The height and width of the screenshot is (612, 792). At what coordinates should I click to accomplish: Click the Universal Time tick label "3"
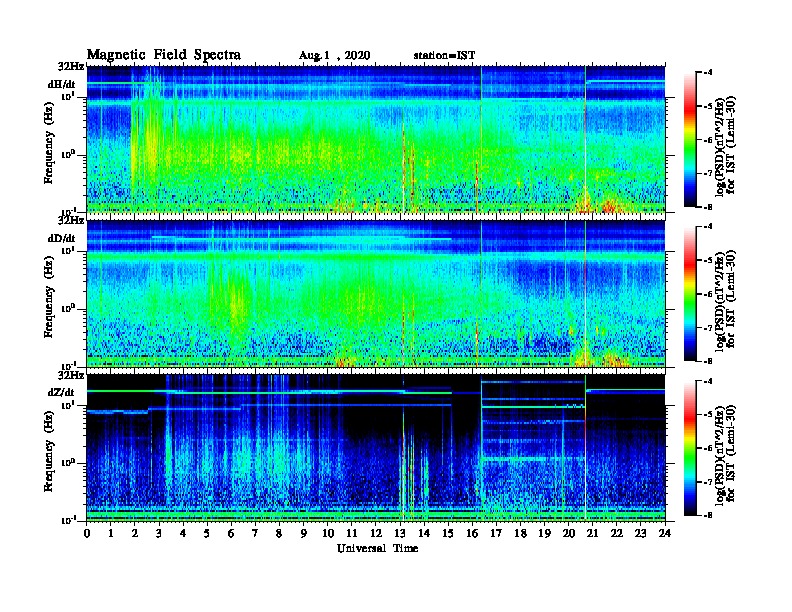159,534
